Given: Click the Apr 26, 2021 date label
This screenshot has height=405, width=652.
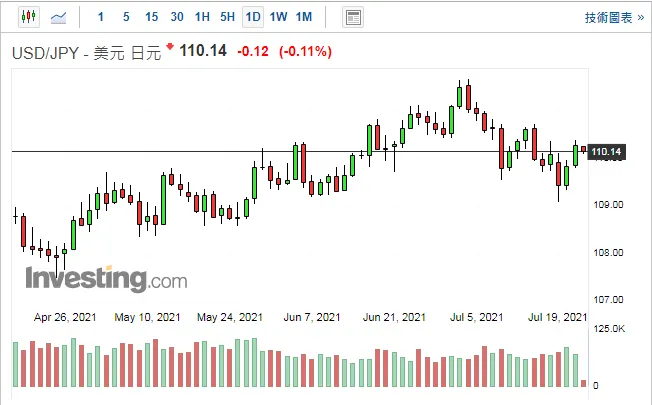Looking at the screenshot, I should [x=65, y=317].
